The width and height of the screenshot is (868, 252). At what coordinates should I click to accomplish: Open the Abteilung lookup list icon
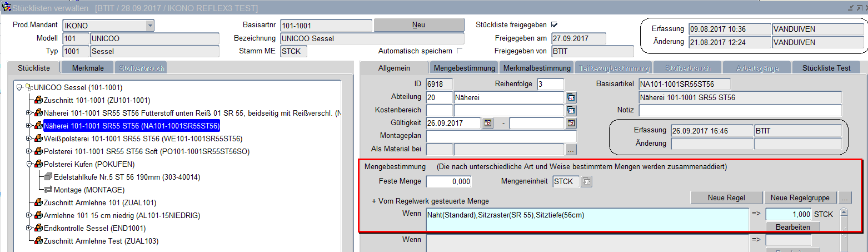coord(571,97)
